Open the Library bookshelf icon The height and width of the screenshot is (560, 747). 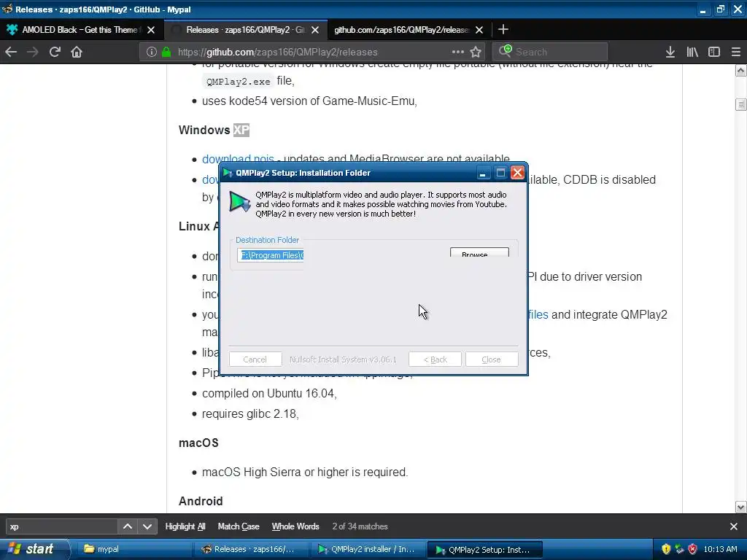[x=692, y=52]
